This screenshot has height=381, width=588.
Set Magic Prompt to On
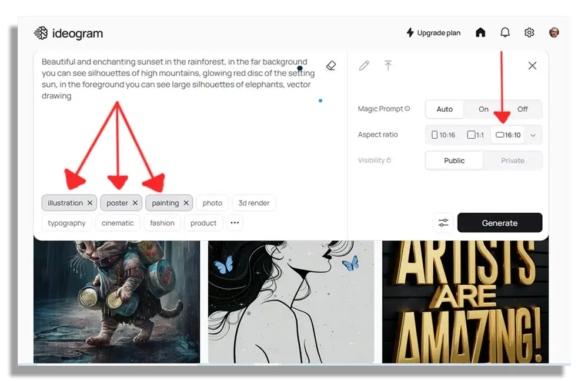(x=483, y=109)
